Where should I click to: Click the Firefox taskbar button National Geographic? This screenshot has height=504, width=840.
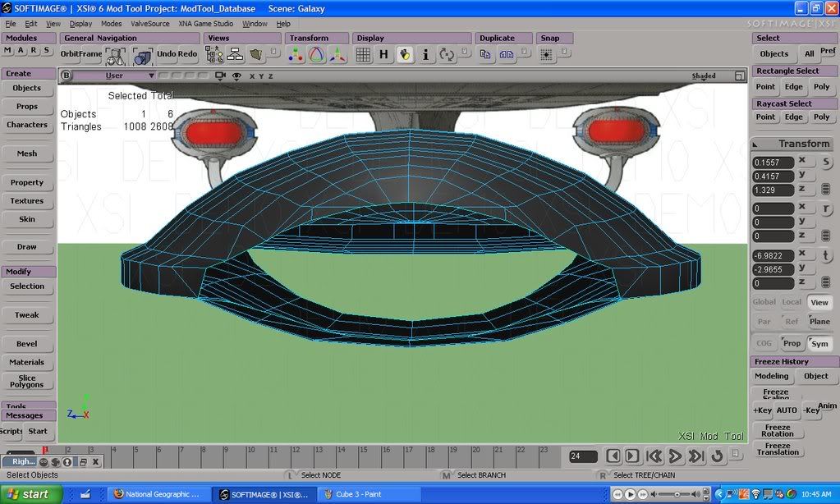coord(158,494)
